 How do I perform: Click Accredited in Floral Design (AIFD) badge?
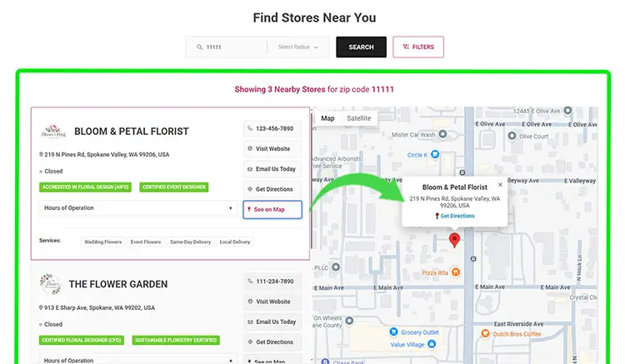pyautogui.click(x=85, y=187)
